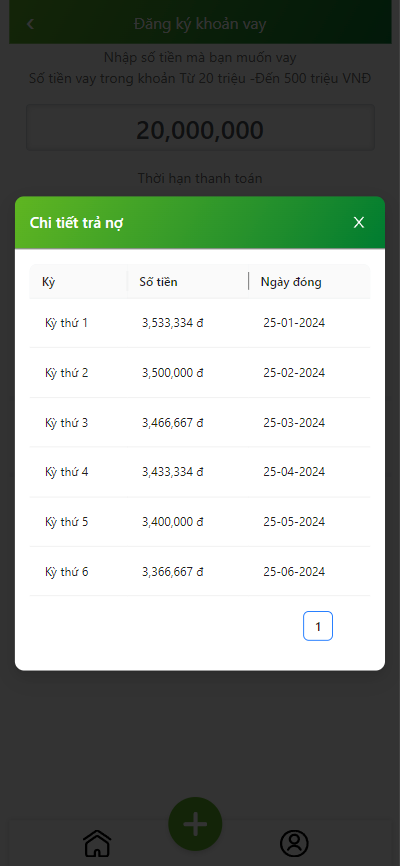Click the Thời hạn thanh toán label
The width and height of the screenshot is (400, 866).
[200, 178]
